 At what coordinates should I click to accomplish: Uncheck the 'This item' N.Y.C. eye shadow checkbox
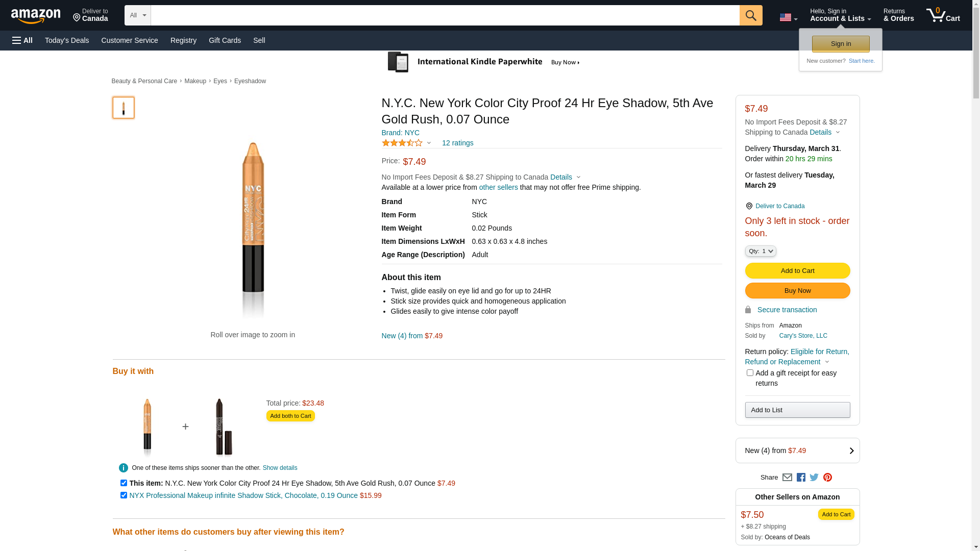124,483
